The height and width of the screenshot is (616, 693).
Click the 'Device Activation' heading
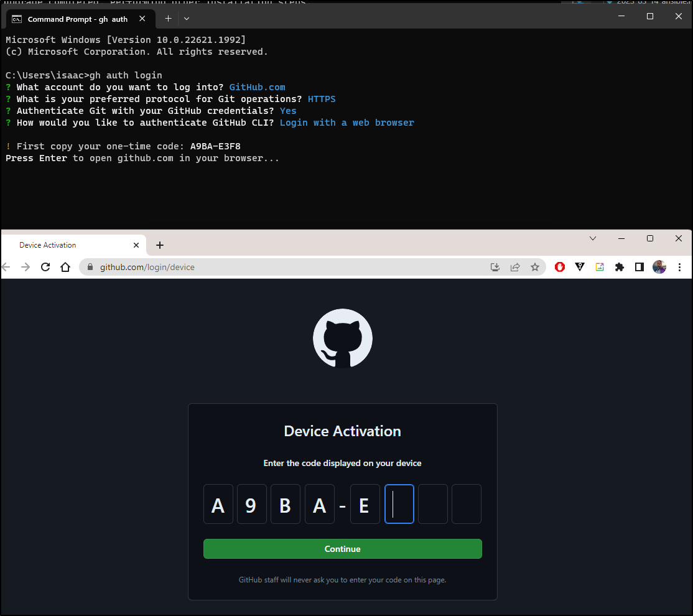343,431
